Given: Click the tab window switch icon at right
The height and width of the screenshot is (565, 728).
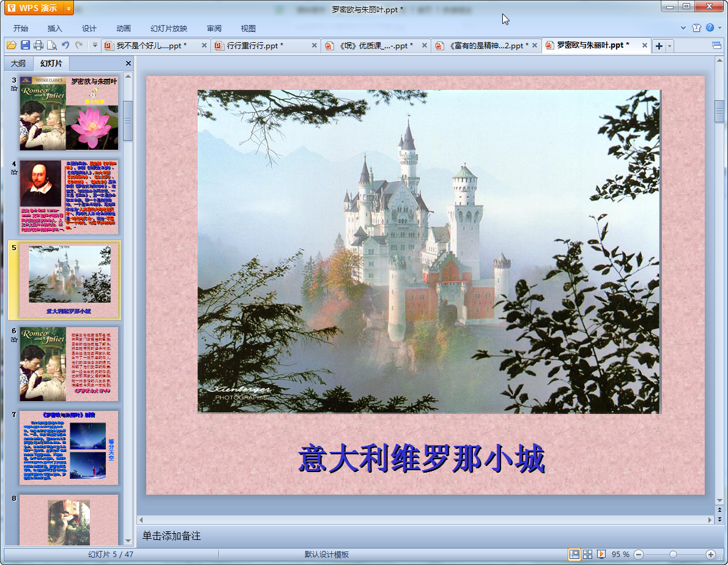Looking at the screenshot, I should 716,45.
